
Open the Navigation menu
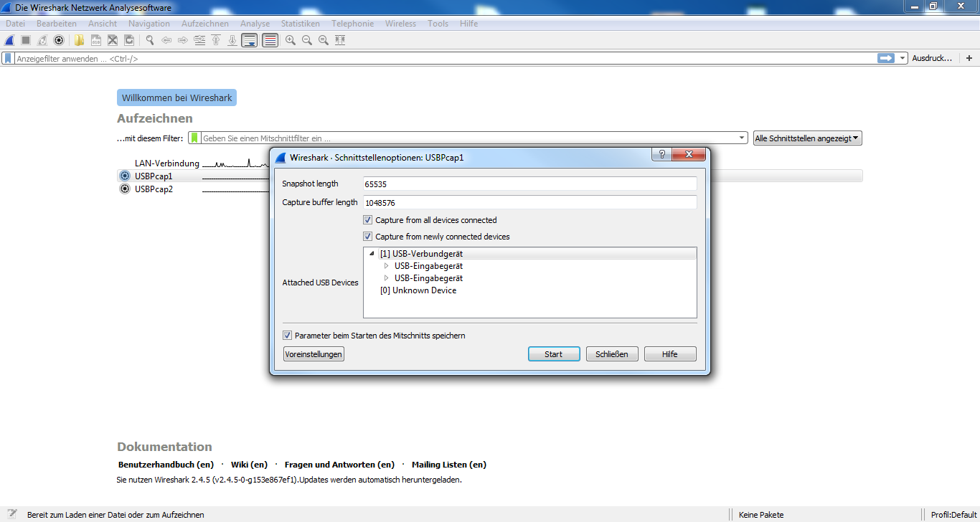(x=149, y=24)
